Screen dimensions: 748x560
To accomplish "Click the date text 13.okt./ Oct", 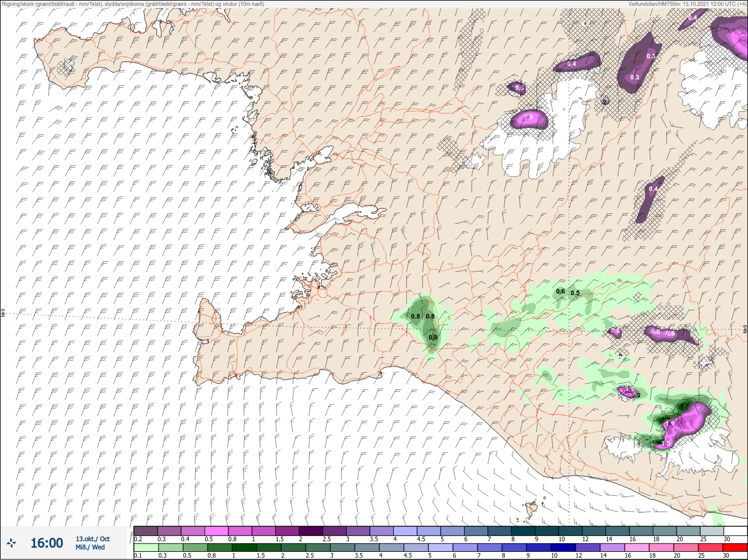I will [92, 539].
